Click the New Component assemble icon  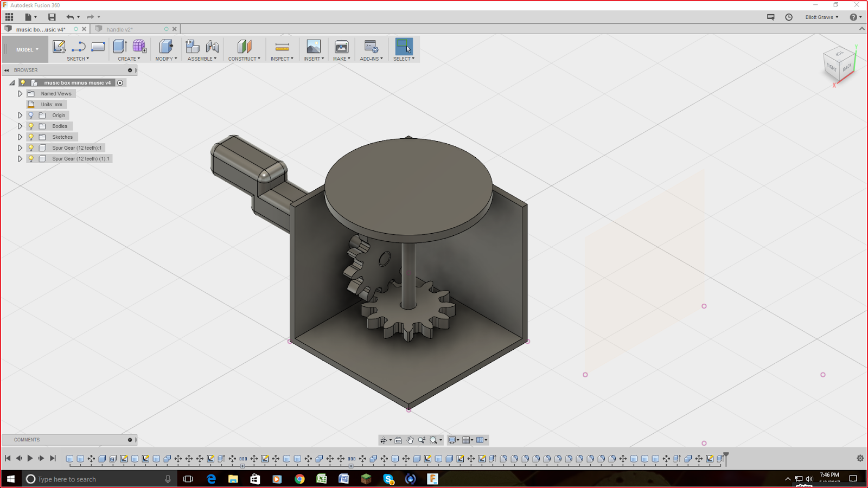click(x=193, y=47)
